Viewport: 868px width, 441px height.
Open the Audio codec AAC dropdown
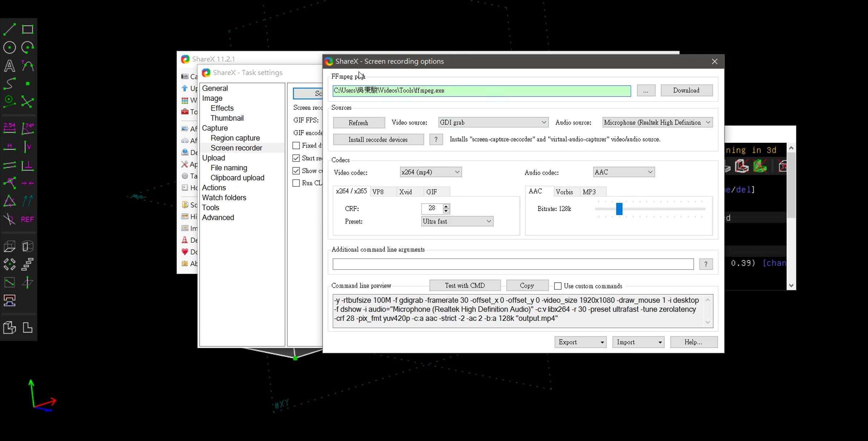(x=624, y=172)
